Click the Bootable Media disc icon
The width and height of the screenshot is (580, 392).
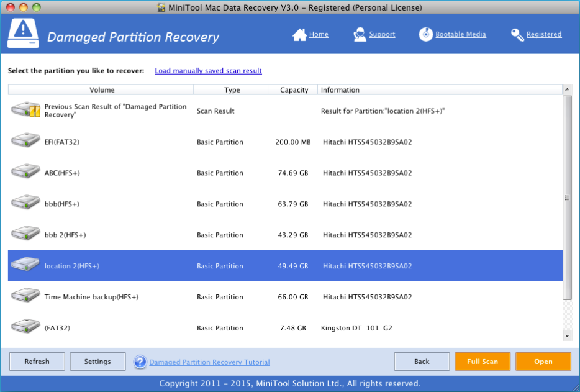click(x=426, y=34)
